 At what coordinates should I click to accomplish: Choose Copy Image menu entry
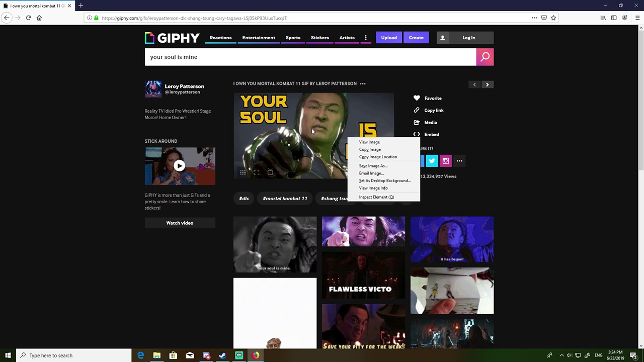pyautogui.click(x=383, y=149)
